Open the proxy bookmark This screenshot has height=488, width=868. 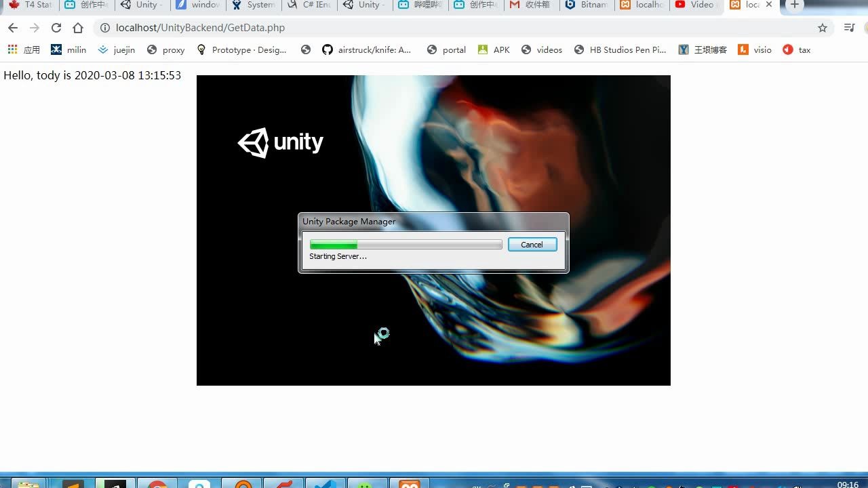click(x=166, y=49)
